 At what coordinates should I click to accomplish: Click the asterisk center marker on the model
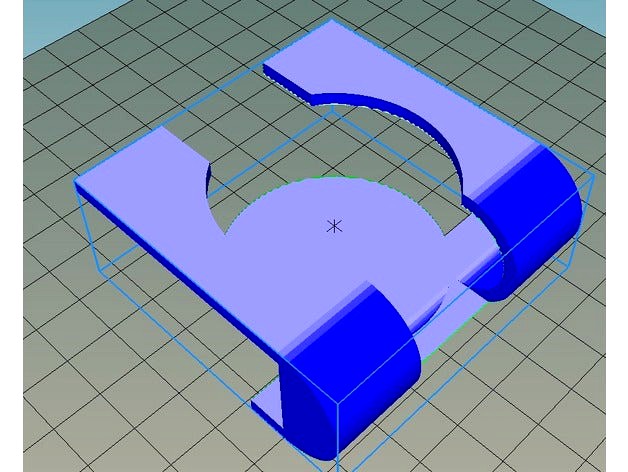point(335,226)
